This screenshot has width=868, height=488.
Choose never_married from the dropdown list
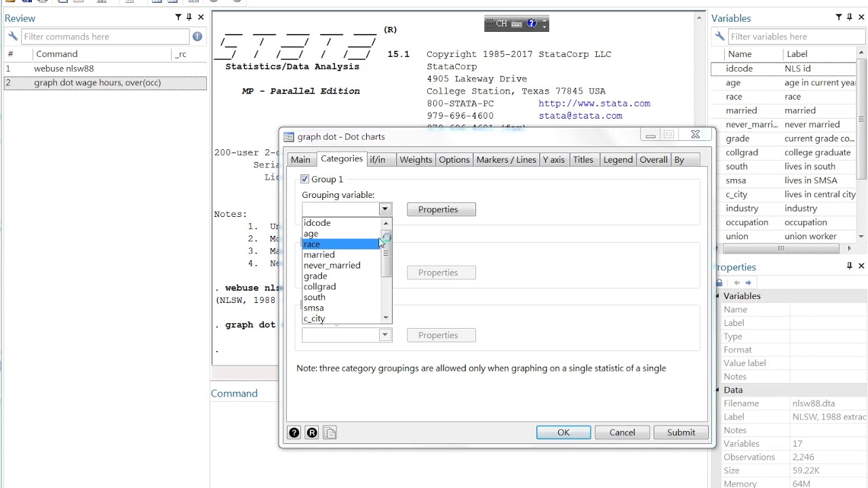342,265
